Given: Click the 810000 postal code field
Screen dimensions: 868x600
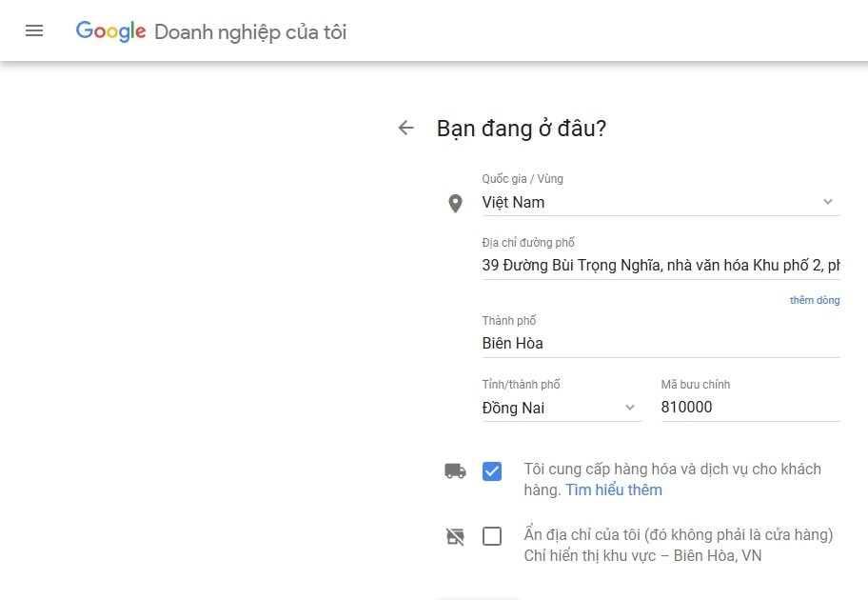Looking at the screenshot, I should 750,408.
